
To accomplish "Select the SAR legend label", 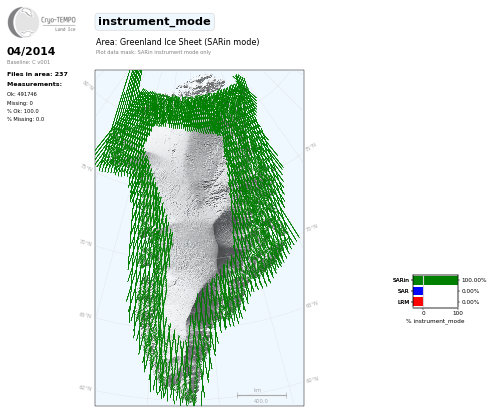I will pyautogui.click(x=403, y=291).
